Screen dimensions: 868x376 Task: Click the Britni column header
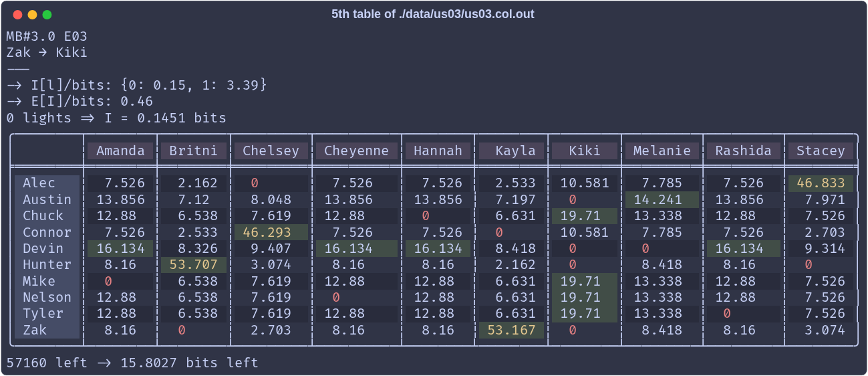(x=194, y=151)
